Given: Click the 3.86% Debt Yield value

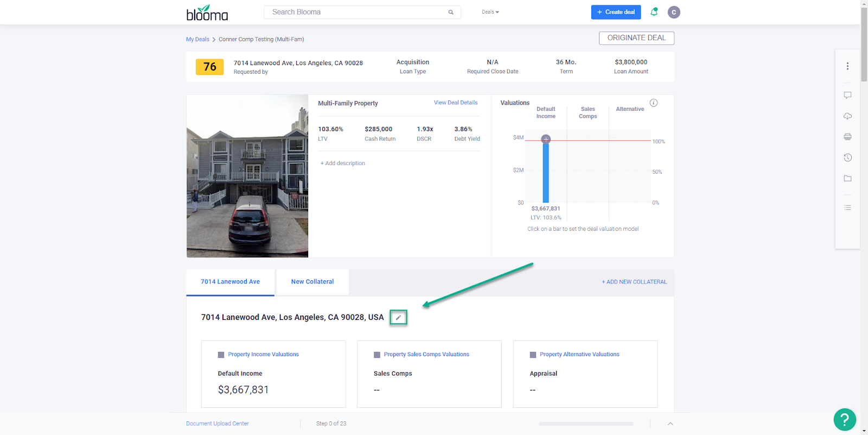Looking at the screenshot, I should click(463, 129).
